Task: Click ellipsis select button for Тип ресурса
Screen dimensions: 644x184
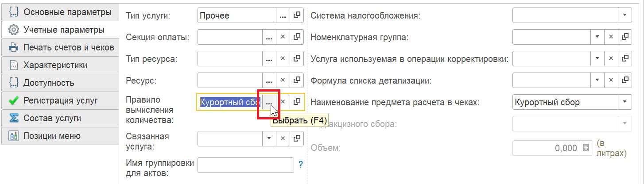Action: coord(269,58)
